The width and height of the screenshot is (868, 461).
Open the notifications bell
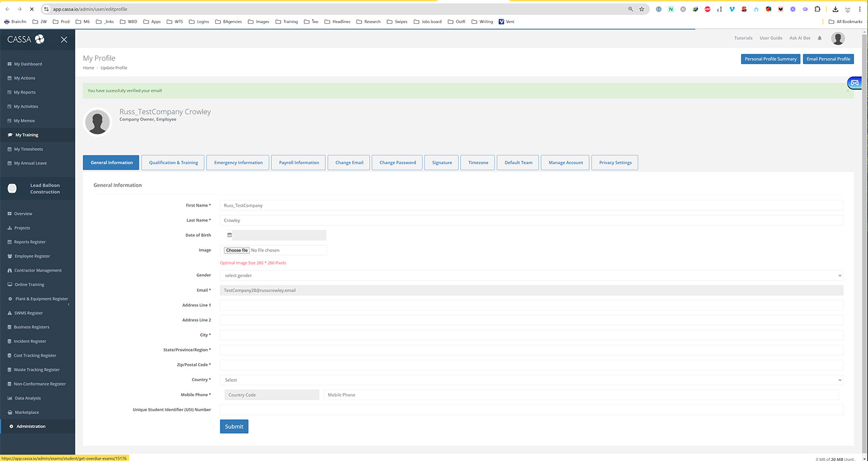point(819,38)
